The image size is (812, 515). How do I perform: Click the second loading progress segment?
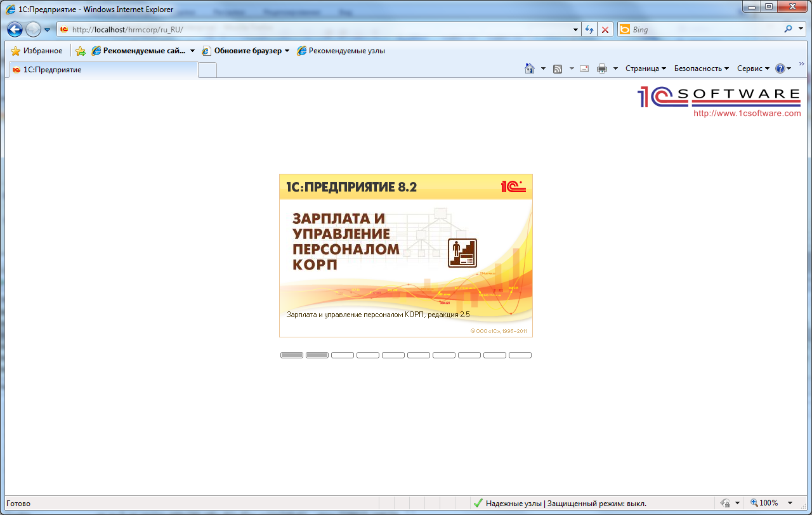point(317,355)
